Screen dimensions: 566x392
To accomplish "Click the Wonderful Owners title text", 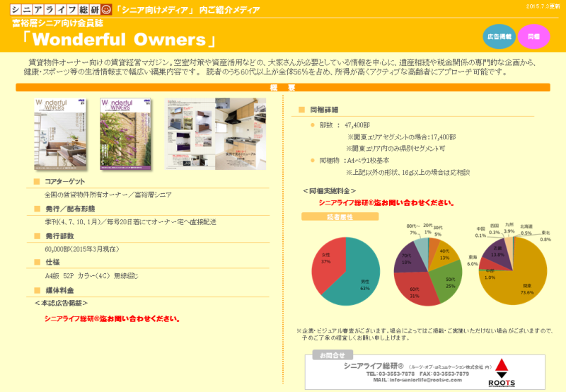I will pyautogui.click(x=119, y=40).
